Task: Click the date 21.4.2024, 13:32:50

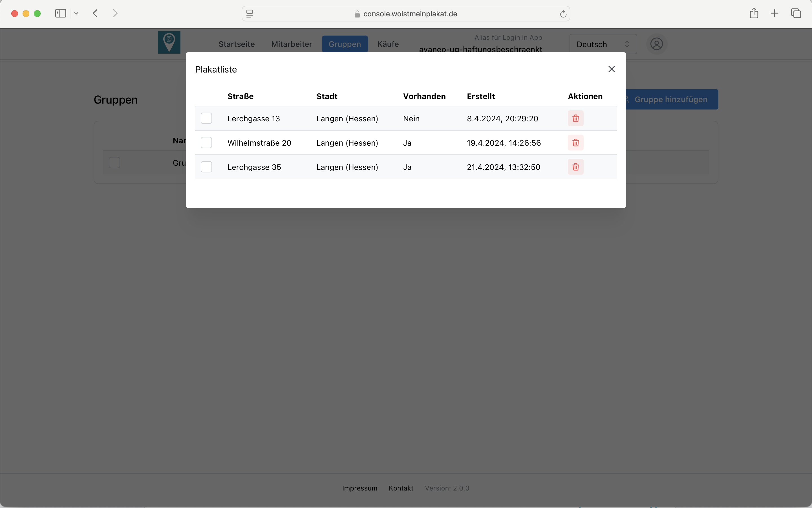Action: (x=504, y=167)
